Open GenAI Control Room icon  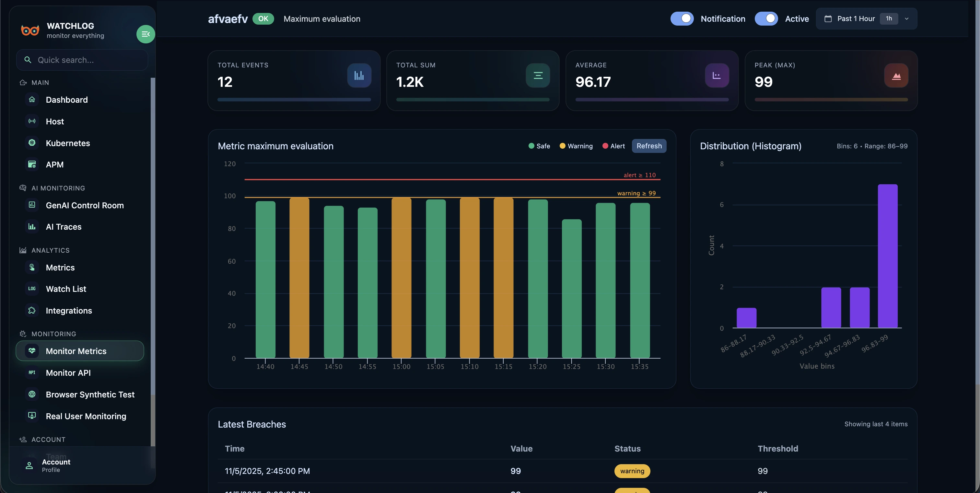[x=32, y=205]
